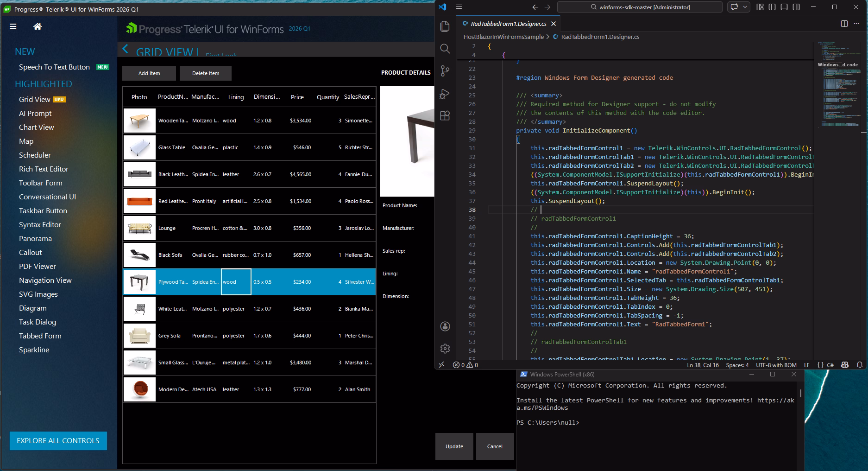Image resolution: width=868 pixels, height=471 pixels.
Task: Click Alan Smith sales rep cell
Action: (x=359, y=389)
